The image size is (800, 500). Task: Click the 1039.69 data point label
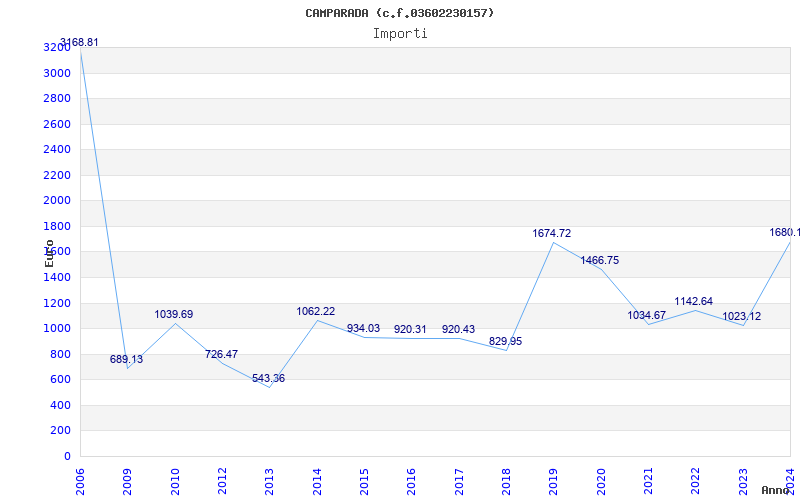[174, 314]
